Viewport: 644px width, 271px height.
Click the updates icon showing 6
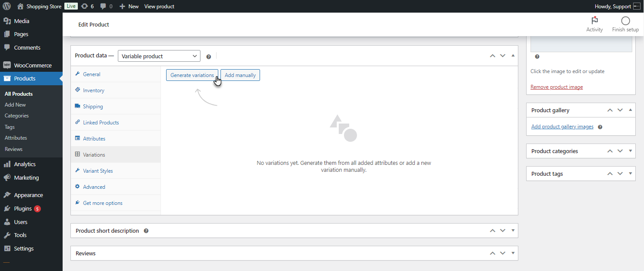(84, 6)
